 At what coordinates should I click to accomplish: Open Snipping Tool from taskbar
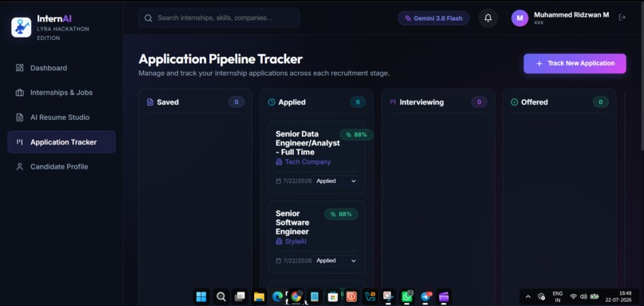pyautogui.click(x=388, y=296)
